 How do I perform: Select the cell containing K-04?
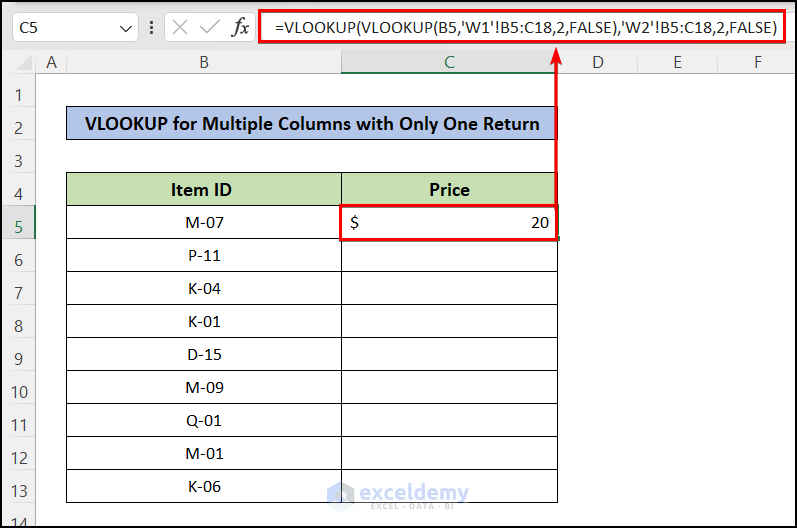coord(204,288)
